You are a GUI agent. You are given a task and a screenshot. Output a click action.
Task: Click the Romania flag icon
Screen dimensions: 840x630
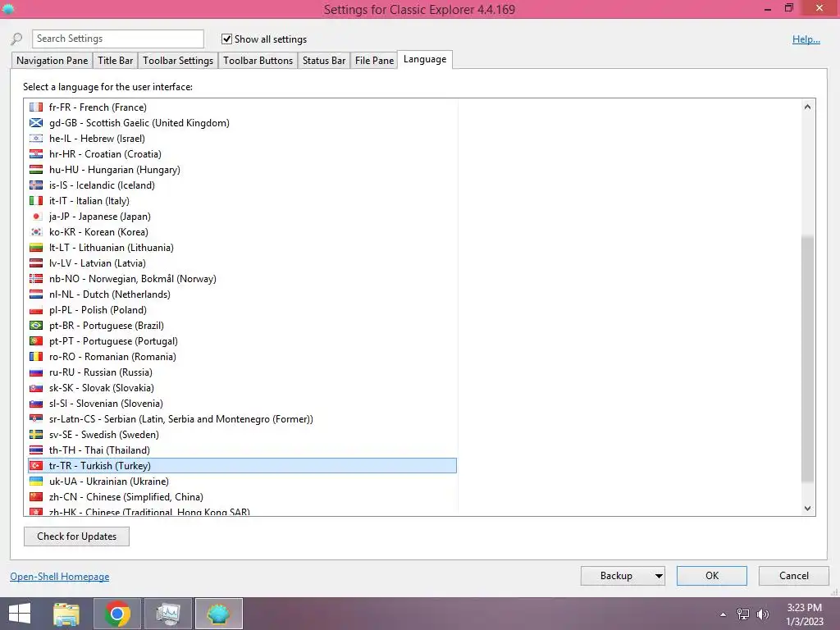pyautogui.click(x=36, y=356)
